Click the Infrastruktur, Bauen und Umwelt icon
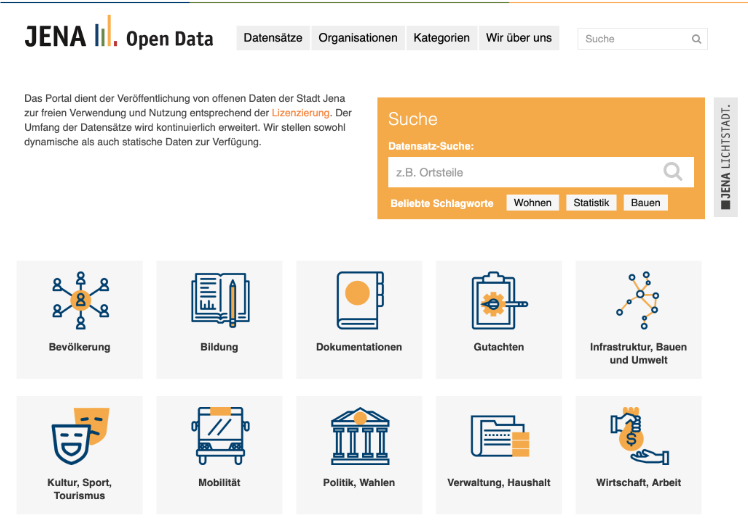 point(638,299)
